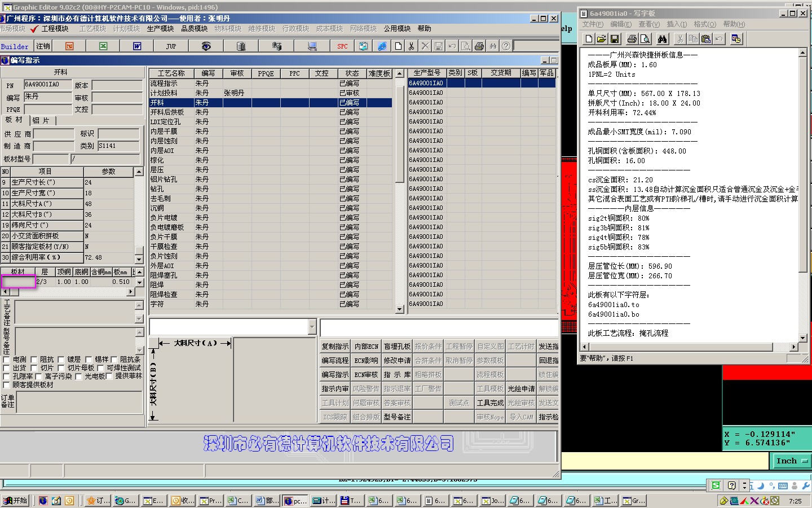Check the 出货 checkbox
The width and height of the screenshot is (812, 508).
(7, 368)
